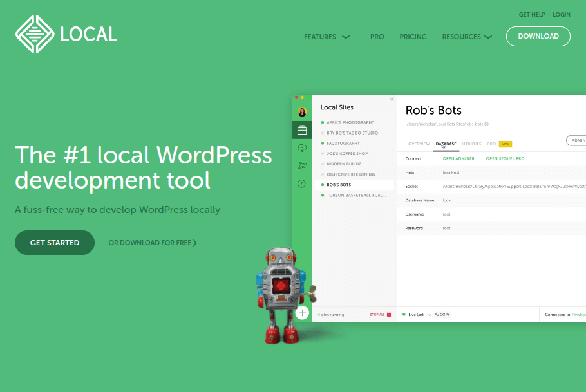The image size is (586, 392).
Task: Select April's Photography site
Action: pyautogui.click(x=350, y=122)
